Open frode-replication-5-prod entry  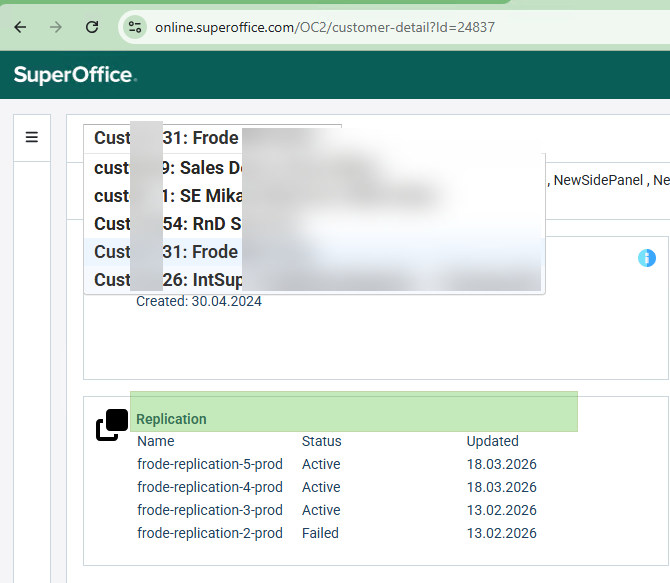[210, 464]
